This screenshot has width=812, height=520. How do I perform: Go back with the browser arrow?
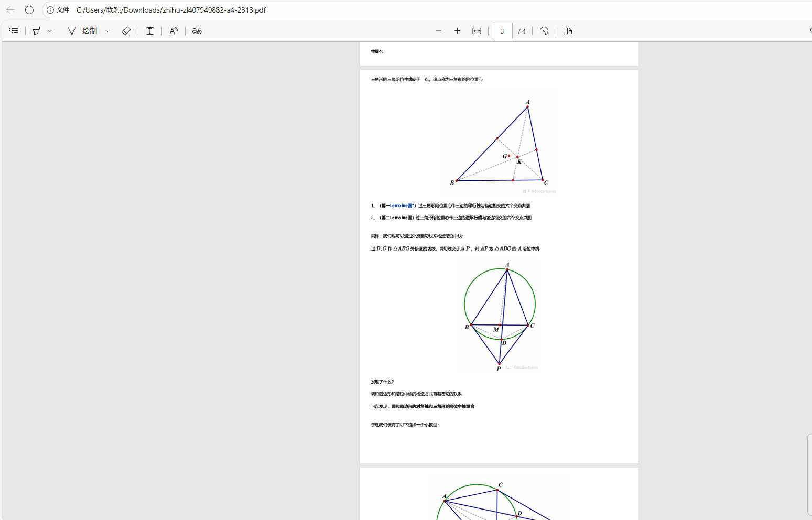pyautogui.click(x=10, y=10)
